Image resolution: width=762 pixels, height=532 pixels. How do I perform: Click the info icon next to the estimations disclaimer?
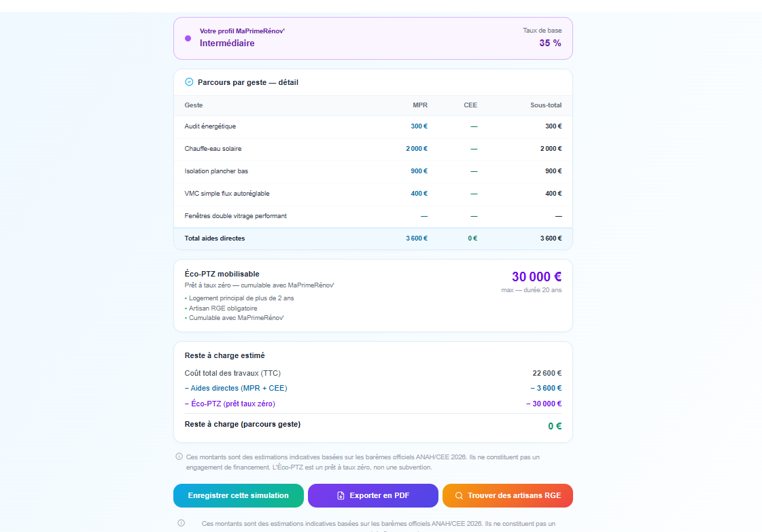(x=179, y=457)
